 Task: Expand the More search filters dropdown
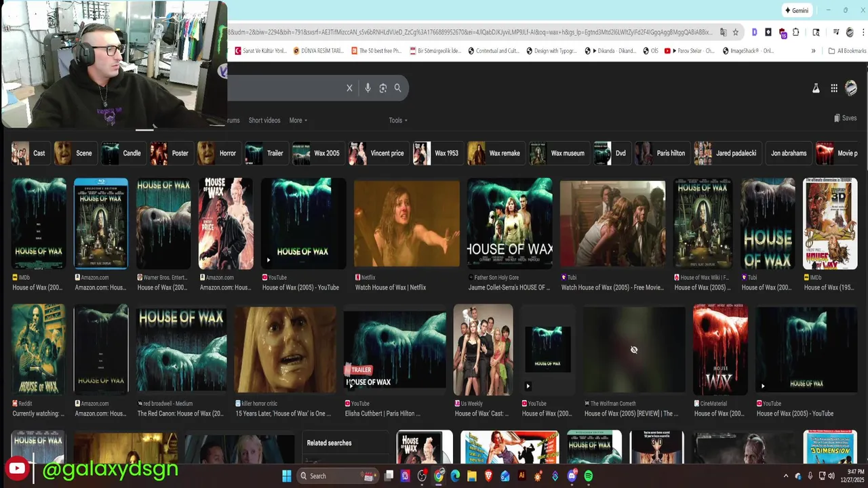(x=298, y=121)
